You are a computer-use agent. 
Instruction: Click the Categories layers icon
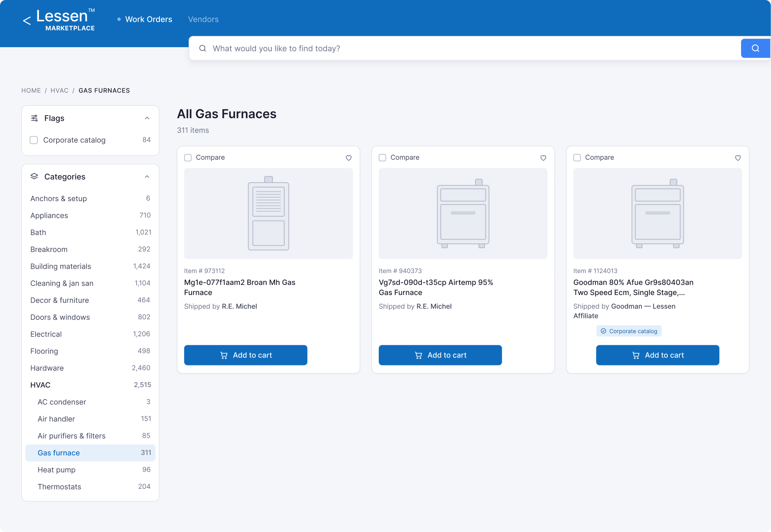click(34, 176)
